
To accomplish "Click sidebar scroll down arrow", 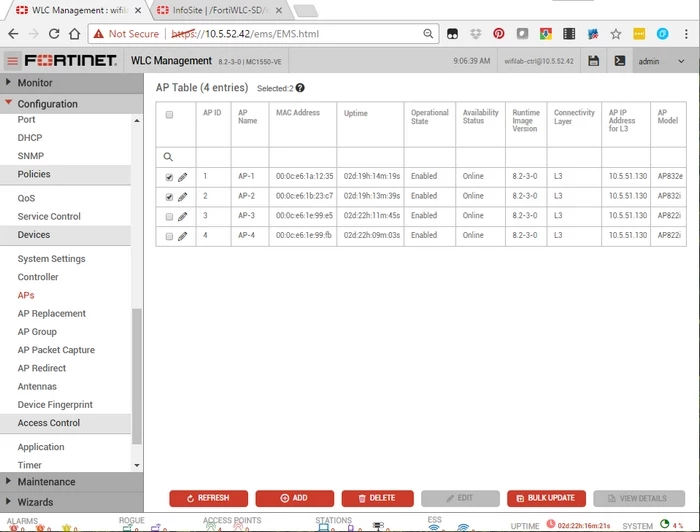I will (137, 465).
